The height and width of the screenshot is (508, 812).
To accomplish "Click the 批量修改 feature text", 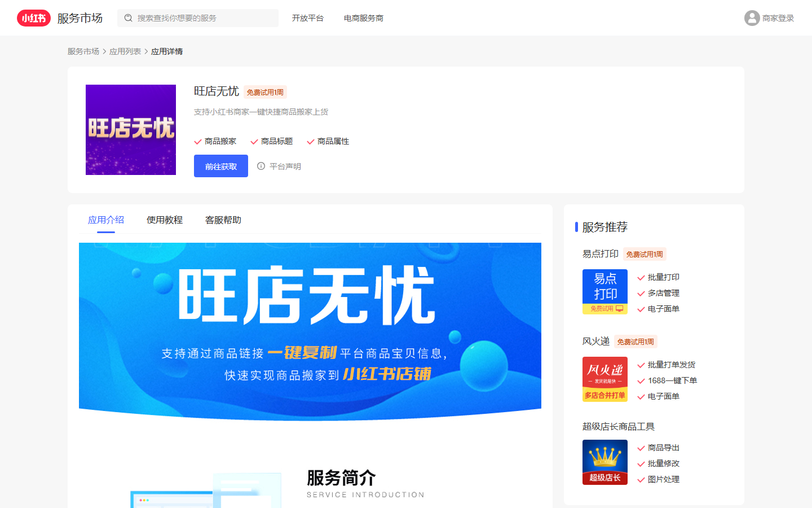I will point(664,463).
